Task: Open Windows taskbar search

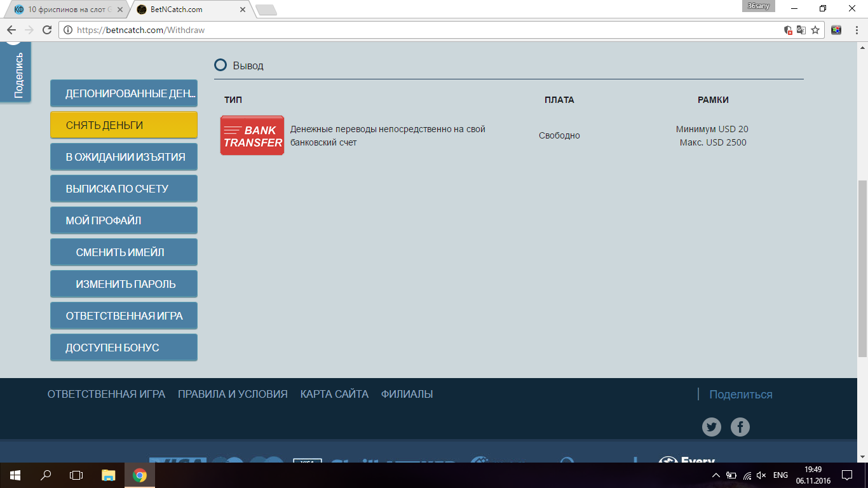Action: click(x=46, y=475)
